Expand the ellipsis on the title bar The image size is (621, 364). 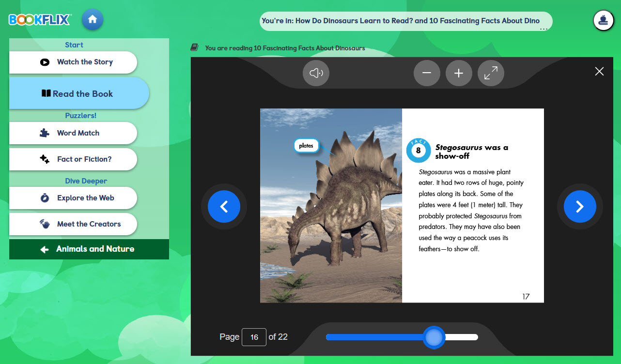543,29
